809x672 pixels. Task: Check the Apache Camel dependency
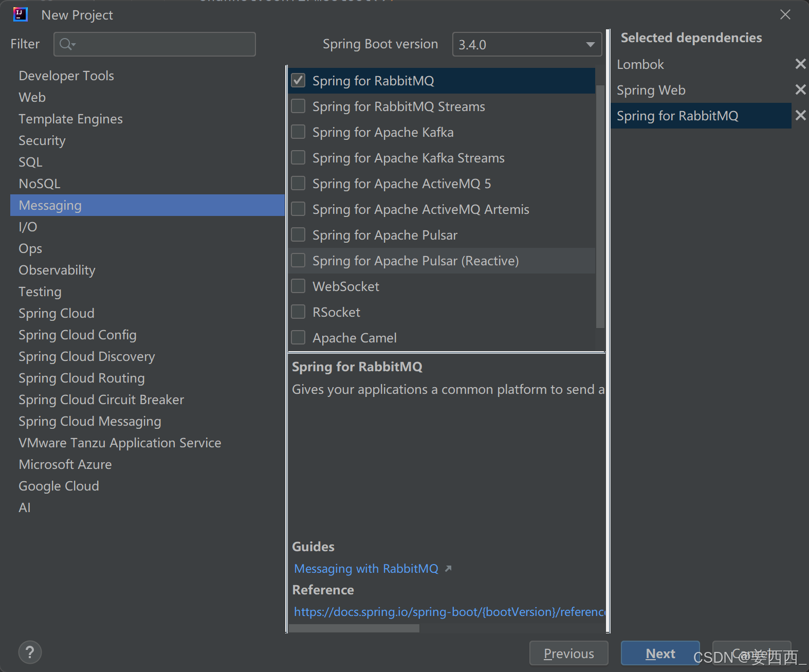pyautogui.click(x=298, y=337)
